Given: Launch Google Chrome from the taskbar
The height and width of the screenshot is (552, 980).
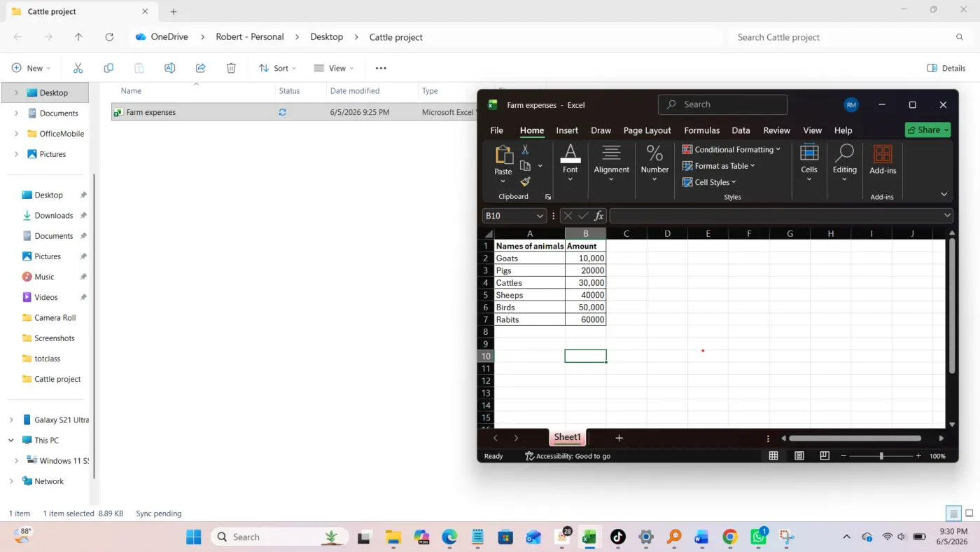Looking at the screenshot, I should [x=730, y=537].
